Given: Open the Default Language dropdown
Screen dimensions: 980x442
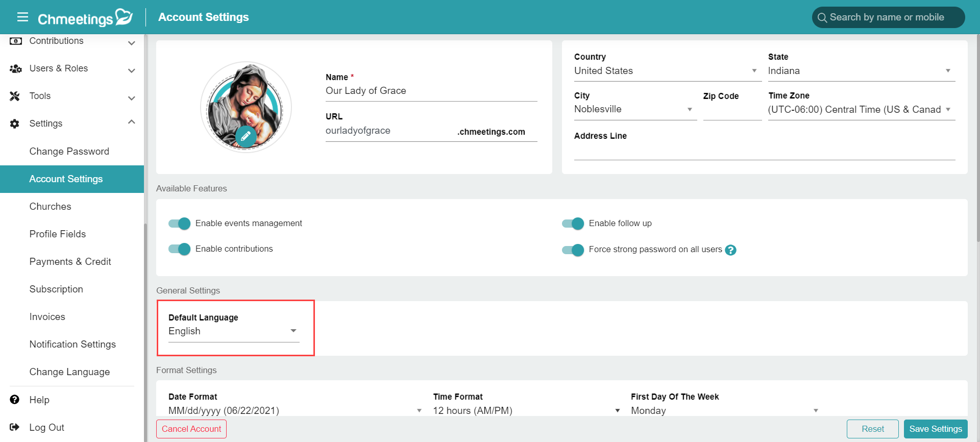Looking at the screenshot, I should coord(234,331).
